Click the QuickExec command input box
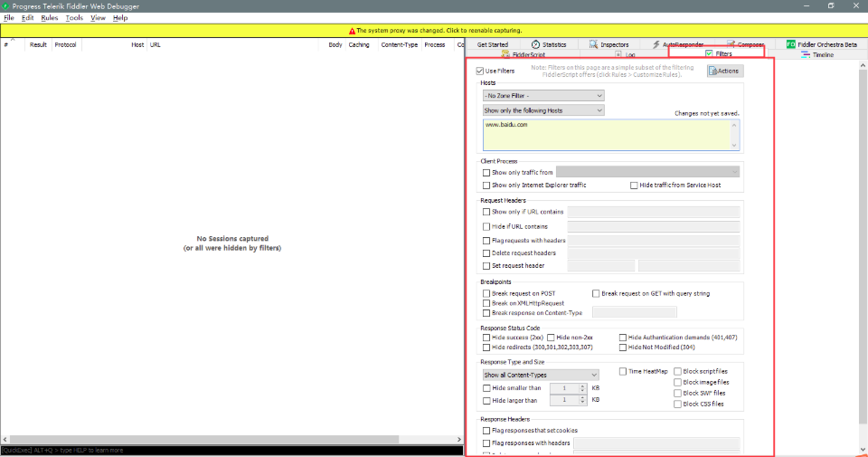 pos(231,451)
